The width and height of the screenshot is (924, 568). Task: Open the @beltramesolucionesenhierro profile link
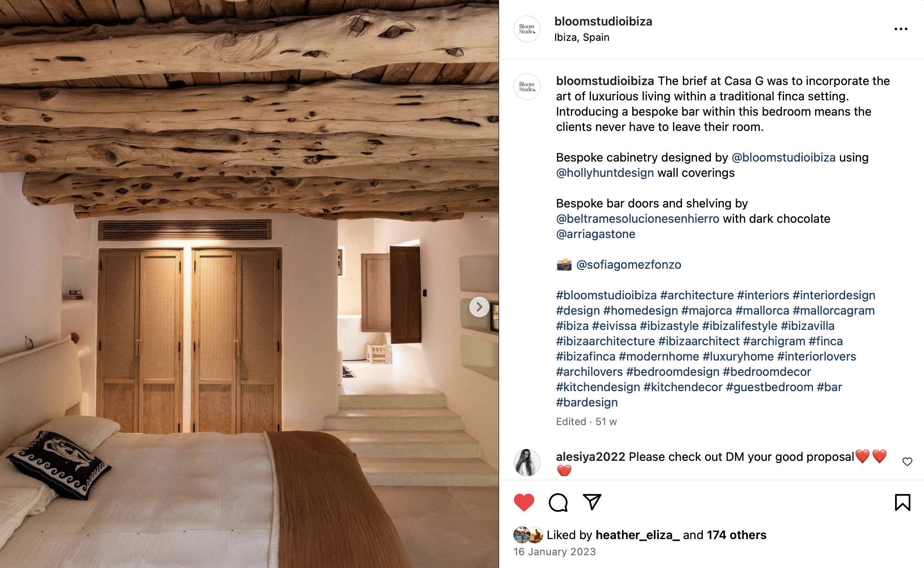(x=638, y=219)
